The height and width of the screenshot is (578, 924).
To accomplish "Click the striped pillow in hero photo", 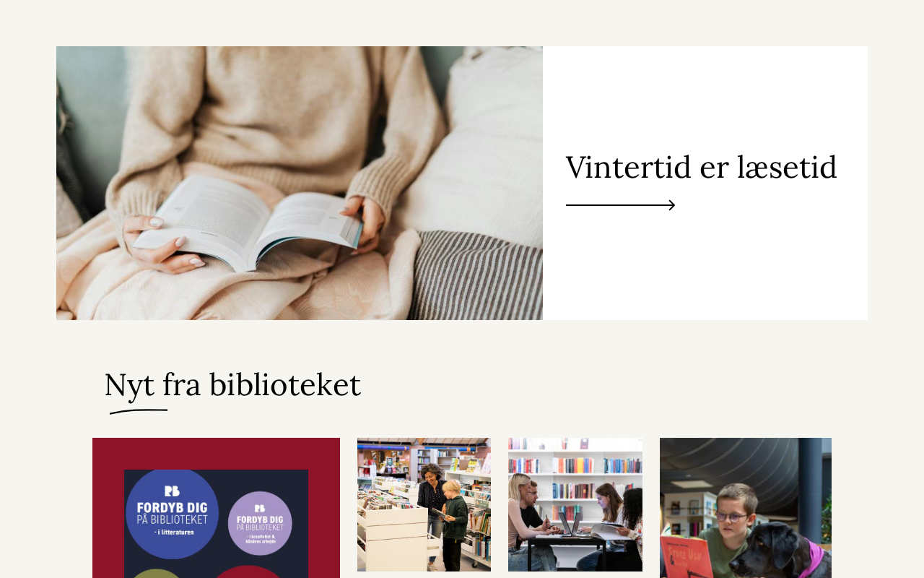I will pos(476,275).
